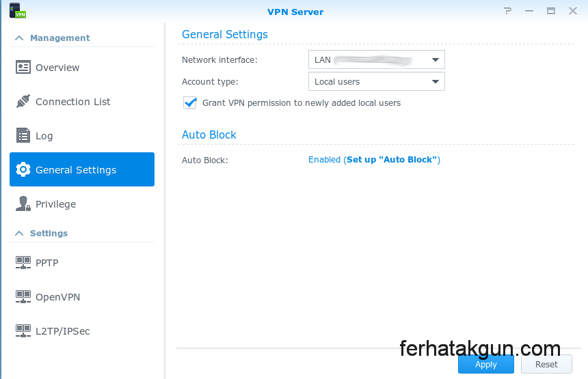Click the VPN Server app icon in title bar
The width and height of the screenshot is (588, 379).
pyautogui.click(x=17, y=10)
